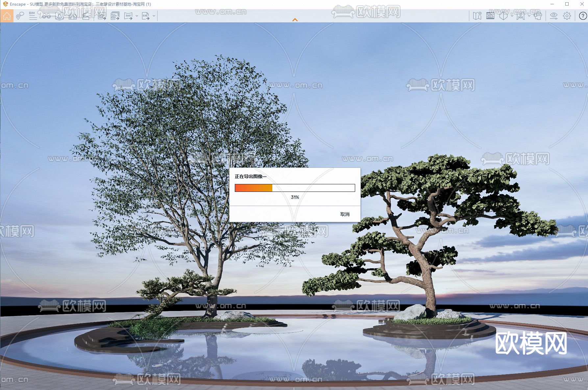The width and height of the screenshot is (588, 390).
Task: Expand the panorama export dropdown arrow
Action: tap(137, 15)
